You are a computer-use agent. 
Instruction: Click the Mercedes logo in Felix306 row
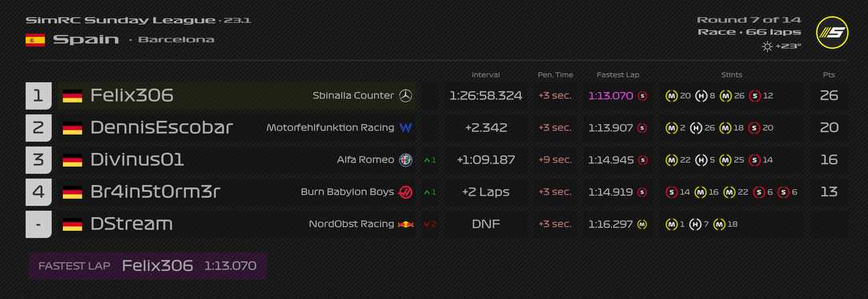(406, 95)
